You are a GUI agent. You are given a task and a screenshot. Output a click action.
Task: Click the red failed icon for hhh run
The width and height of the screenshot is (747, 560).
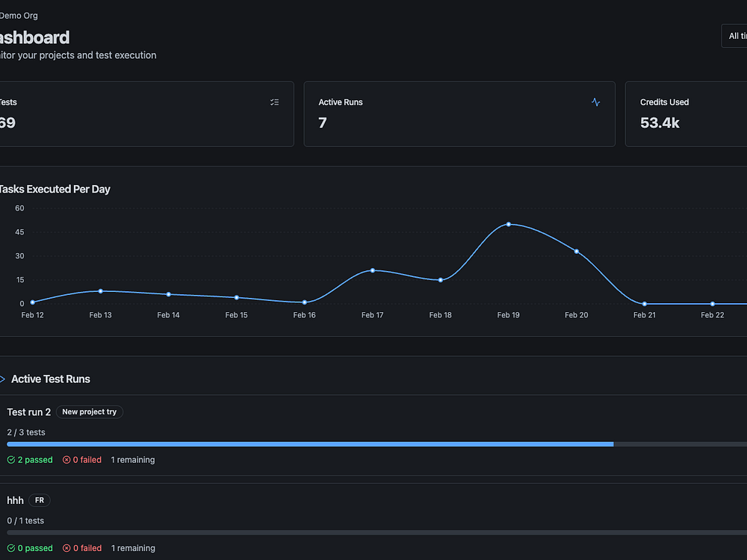[x=66, y=548]
